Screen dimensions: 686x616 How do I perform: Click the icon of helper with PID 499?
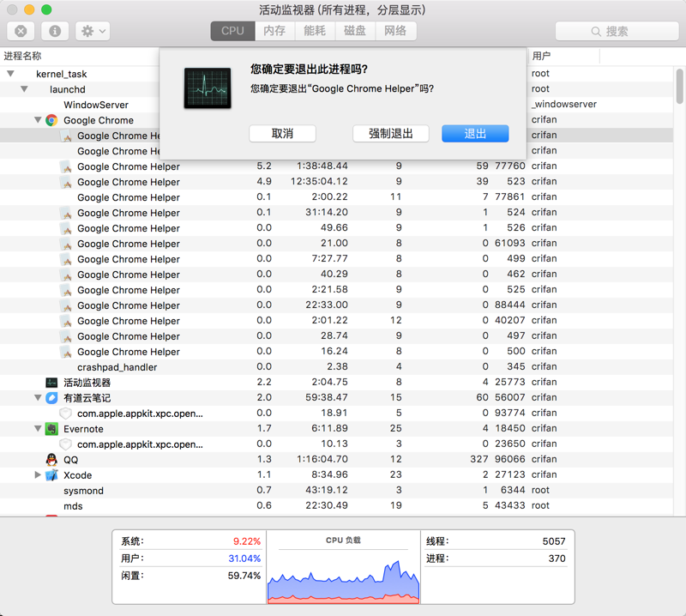(66, 259)
